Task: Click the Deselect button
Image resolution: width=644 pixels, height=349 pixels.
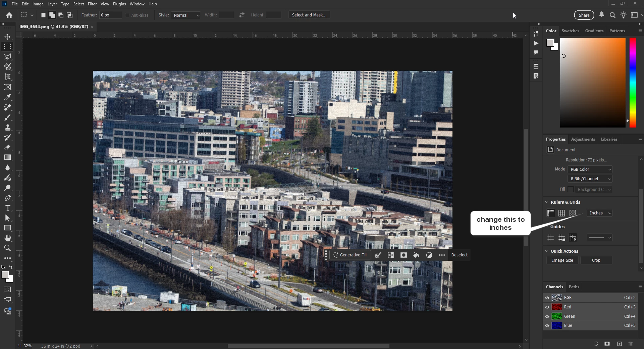Action: coord(459,255)
